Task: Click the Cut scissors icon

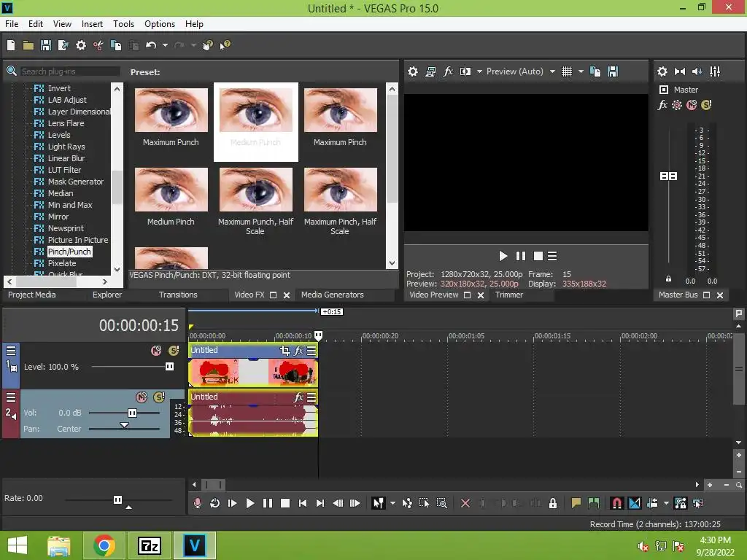Action: (98, 45)
